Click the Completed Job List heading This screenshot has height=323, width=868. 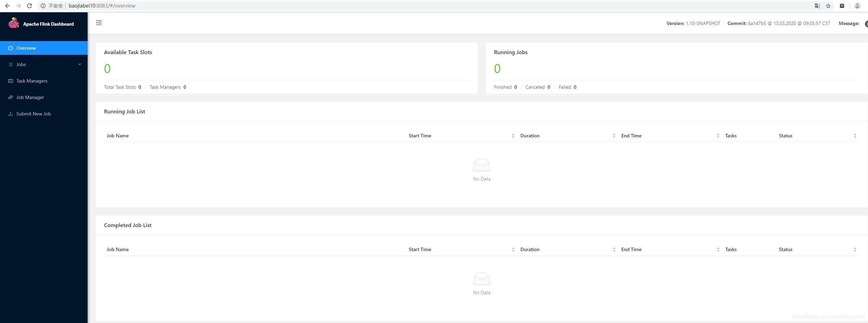click(x=128, y=225)
